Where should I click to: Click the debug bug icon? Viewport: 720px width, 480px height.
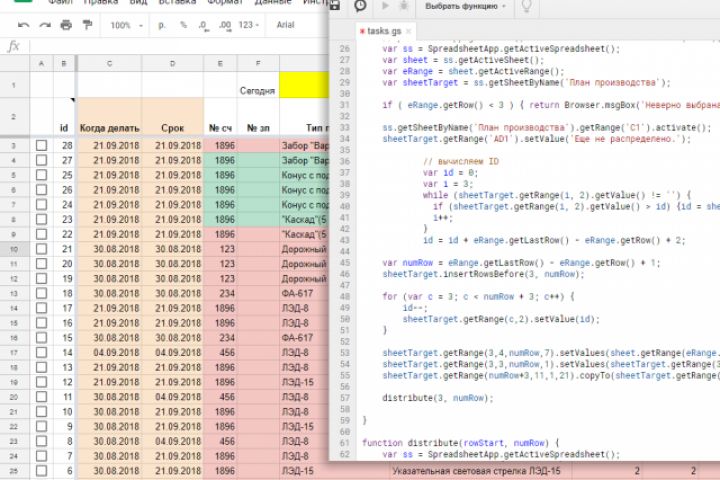[x=404, y=6]
